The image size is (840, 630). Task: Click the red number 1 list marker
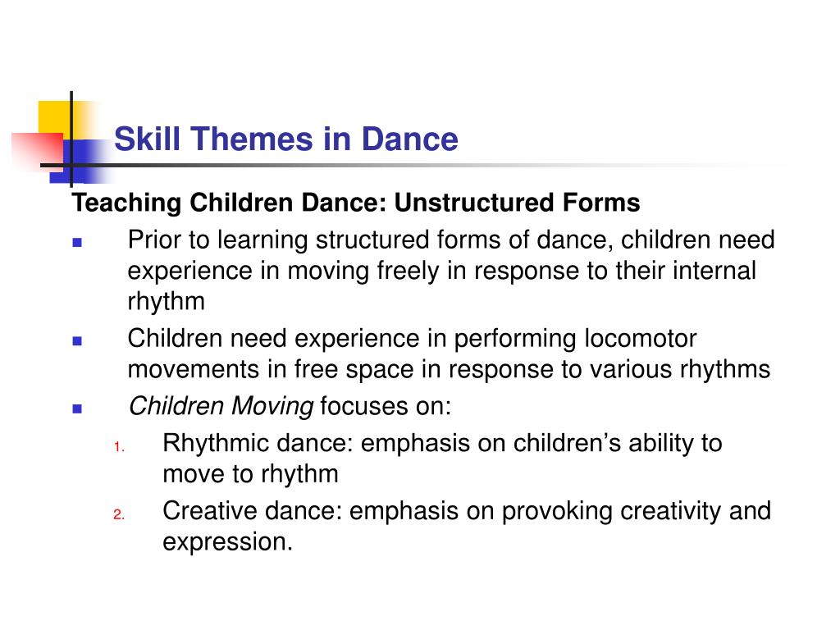pos(119,447)
